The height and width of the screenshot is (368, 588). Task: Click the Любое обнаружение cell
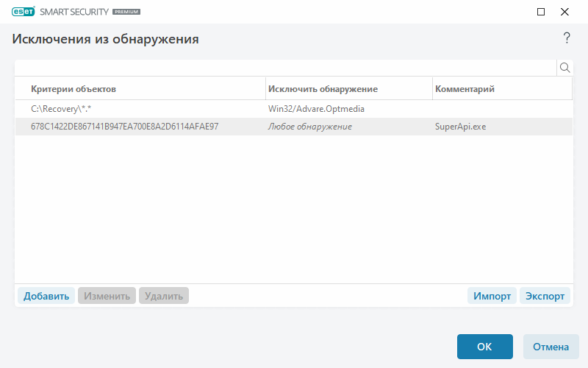pos(309,127)
